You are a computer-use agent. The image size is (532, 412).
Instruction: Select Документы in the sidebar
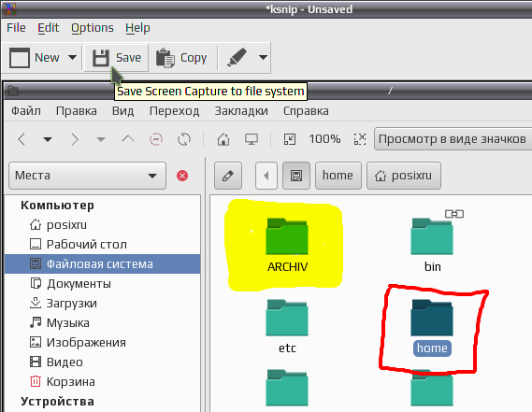click(103, 283)
